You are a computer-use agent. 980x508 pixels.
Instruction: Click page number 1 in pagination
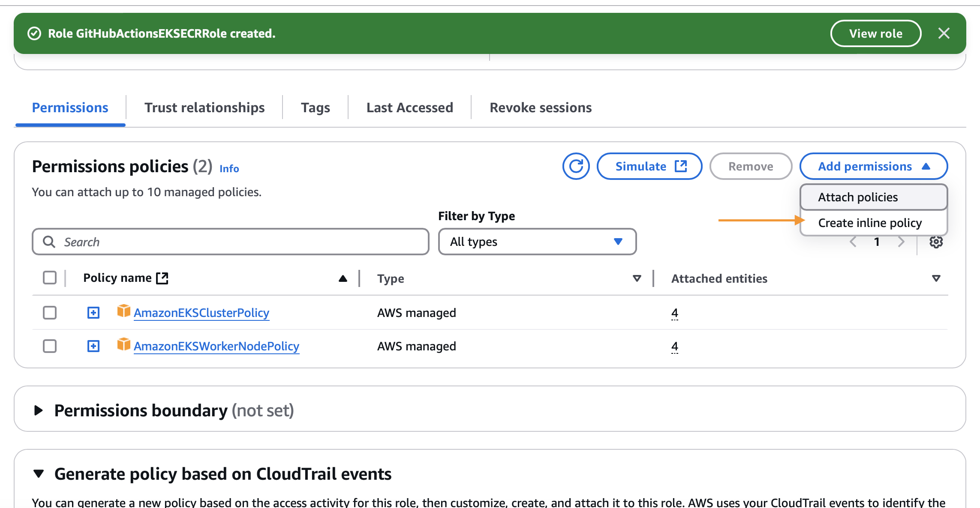[877, 242]
